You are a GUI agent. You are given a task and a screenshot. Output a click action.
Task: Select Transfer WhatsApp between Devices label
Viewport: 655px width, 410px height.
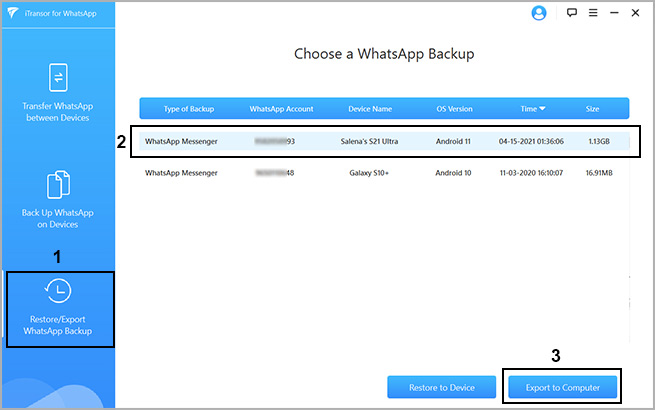click(x=57, y=112)
